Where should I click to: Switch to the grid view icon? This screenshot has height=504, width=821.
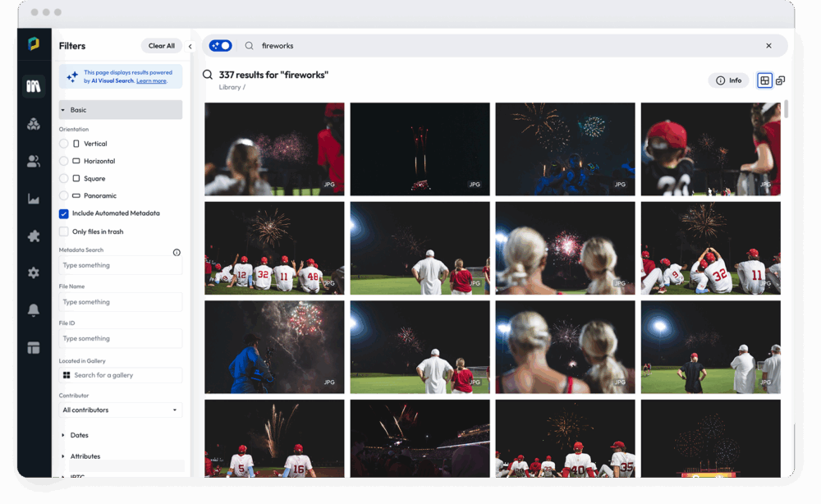[x=764, y=80]
